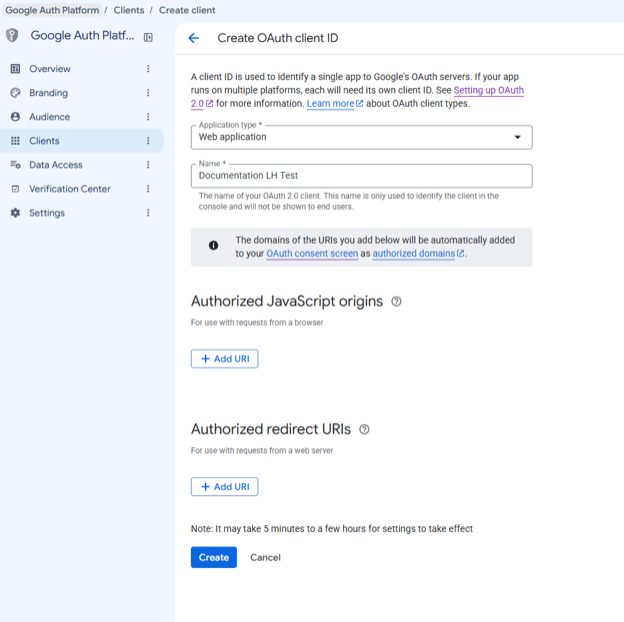
Task: Focus the Name input field
Action: 361,176
